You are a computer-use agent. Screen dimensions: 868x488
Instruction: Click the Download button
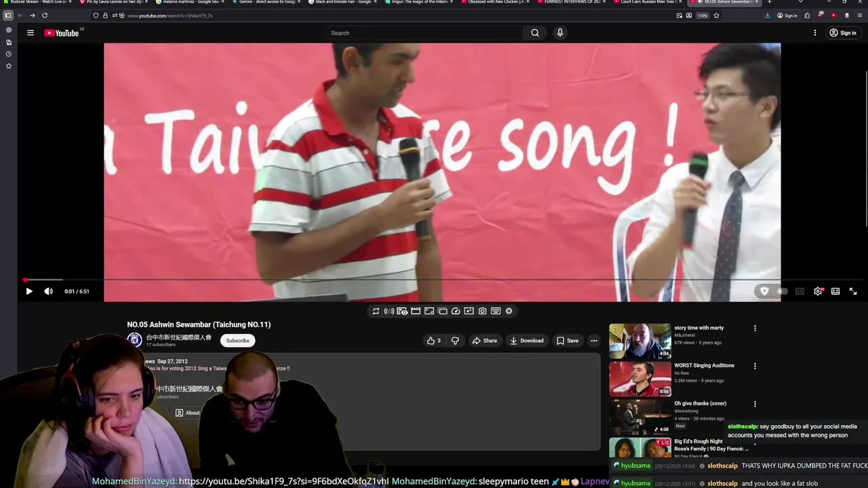point(526,340)
